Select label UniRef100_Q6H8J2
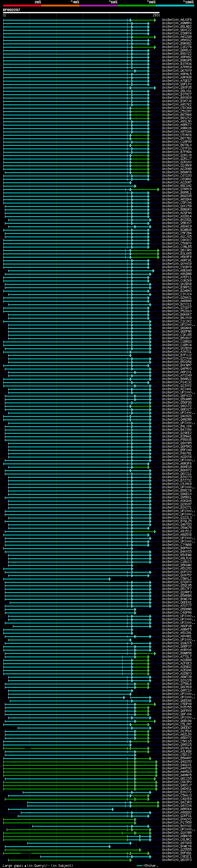 pyautogui.click(x=177, y=50)
